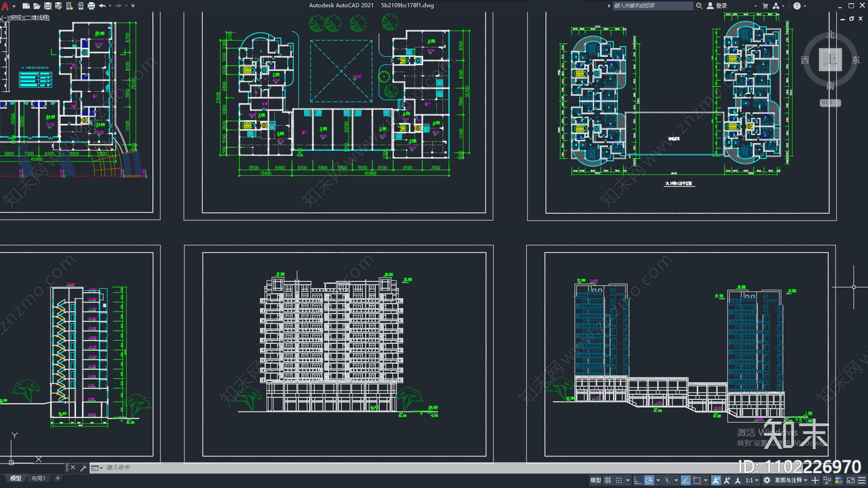Toggle grid display in status bar

click(x=608, y=480)
